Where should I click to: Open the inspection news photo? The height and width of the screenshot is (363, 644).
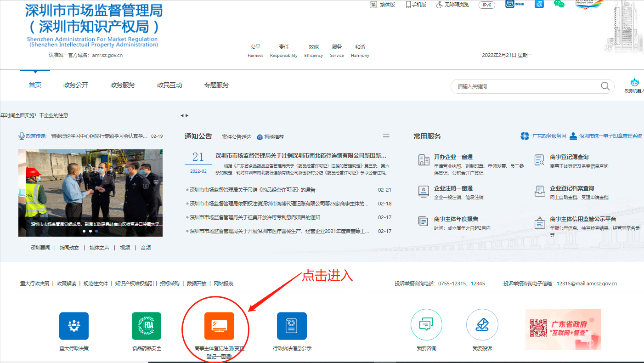coord(90,193)
